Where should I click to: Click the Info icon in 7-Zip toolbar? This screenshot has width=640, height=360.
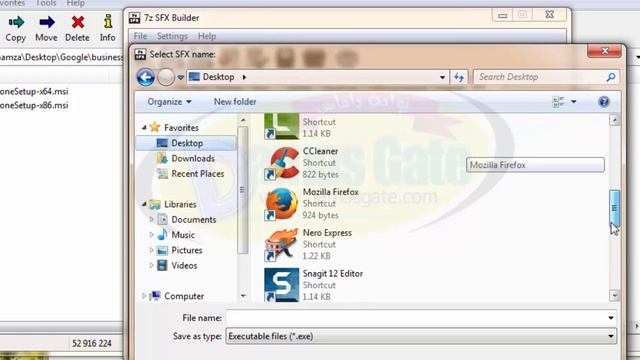tap(108, 22)
